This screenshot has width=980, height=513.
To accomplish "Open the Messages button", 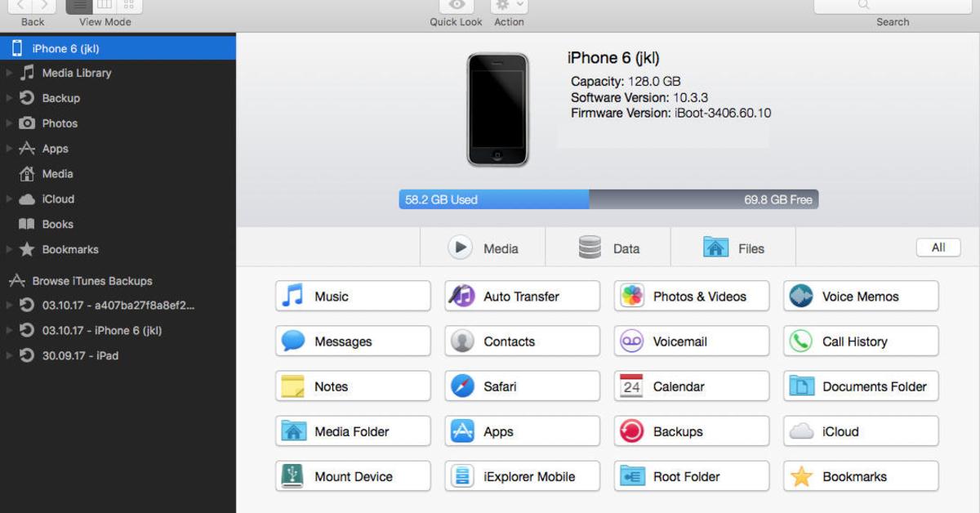I will coord(353,341).
